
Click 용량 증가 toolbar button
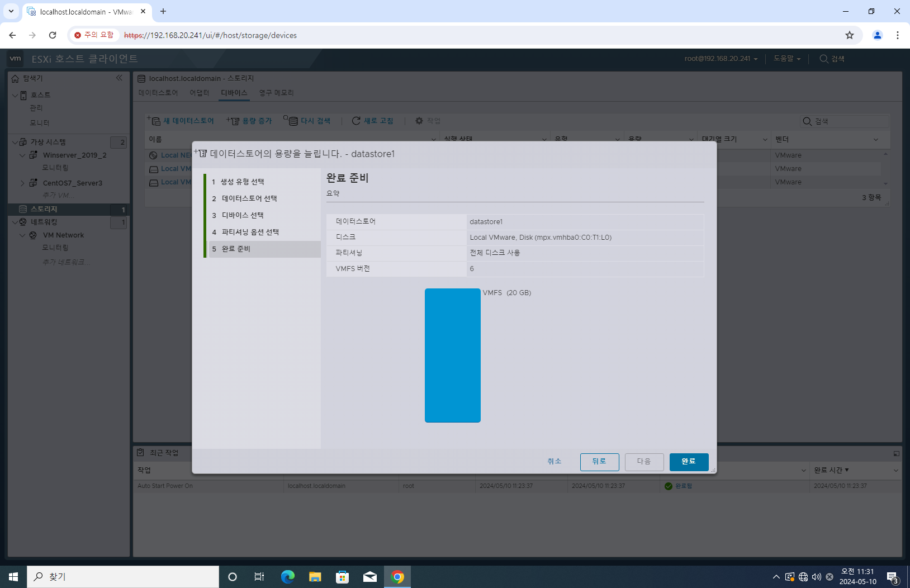(x=249, y=121)
